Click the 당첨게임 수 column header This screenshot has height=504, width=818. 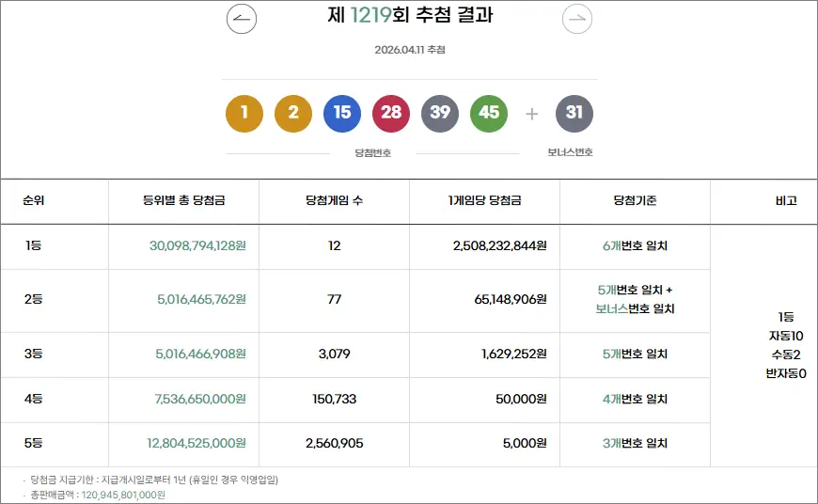[x=334, y=201]
